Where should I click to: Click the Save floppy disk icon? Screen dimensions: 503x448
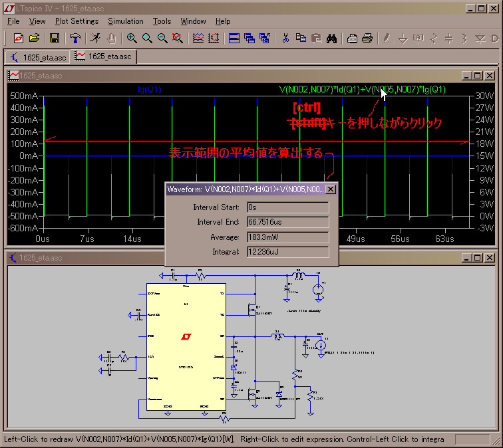pos(55,38)
